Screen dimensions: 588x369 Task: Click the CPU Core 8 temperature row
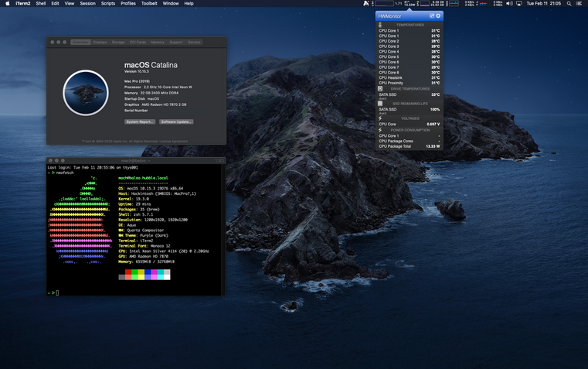(x=409, y=73)
